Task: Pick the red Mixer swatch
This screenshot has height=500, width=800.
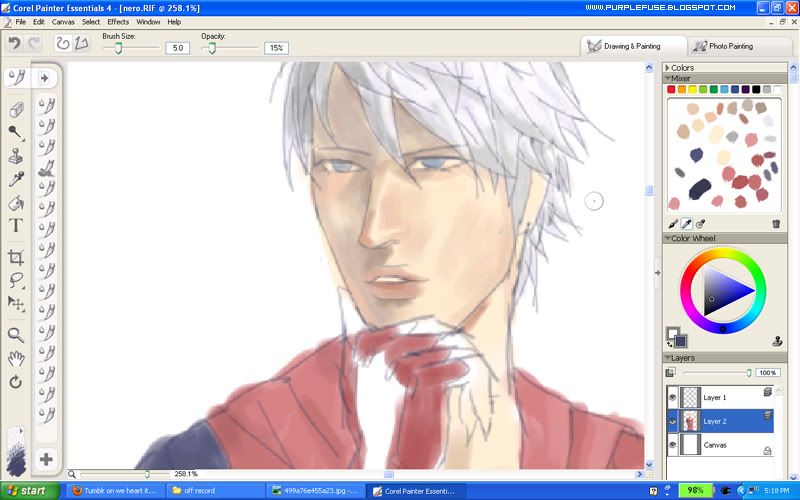Action: 671,89
